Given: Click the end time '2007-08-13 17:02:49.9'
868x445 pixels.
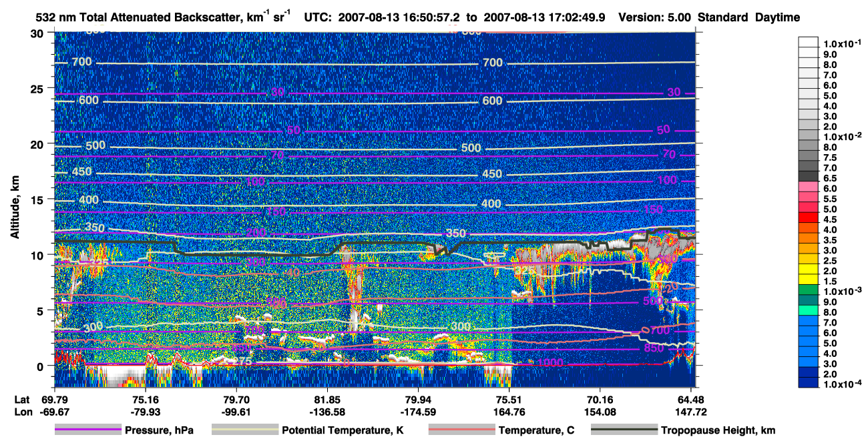Looking at the screenshot, I should [546, 17].
